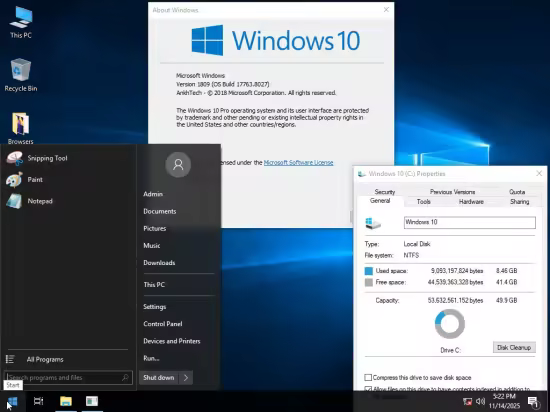Open Admin user folder in Start menu
Image resolution: width=550 pixels, height=412 pixels.
coord(153,194)
